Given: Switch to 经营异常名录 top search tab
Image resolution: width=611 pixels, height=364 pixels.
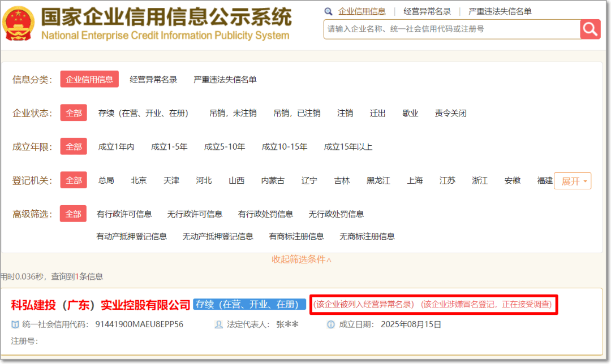Looking at the screenshot, I should pyautogui.click(x=427, y=12).
